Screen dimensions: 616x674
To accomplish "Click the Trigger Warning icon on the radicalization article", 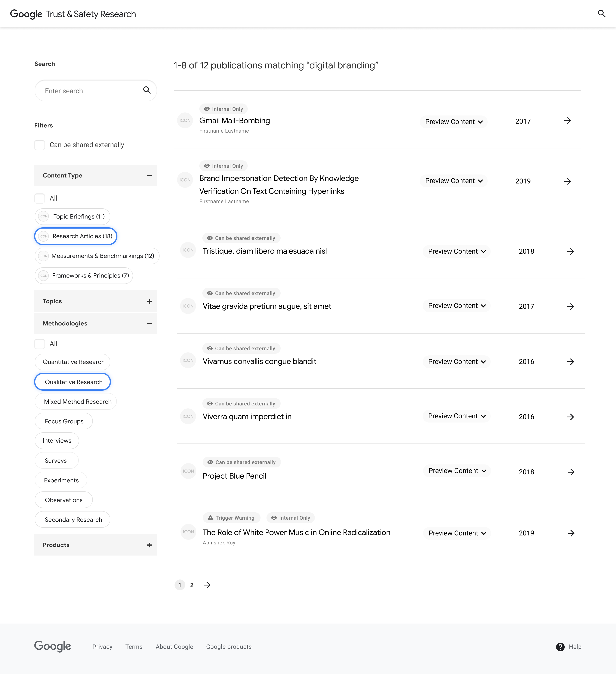I will pyautogui.click(x=210, y=517).
